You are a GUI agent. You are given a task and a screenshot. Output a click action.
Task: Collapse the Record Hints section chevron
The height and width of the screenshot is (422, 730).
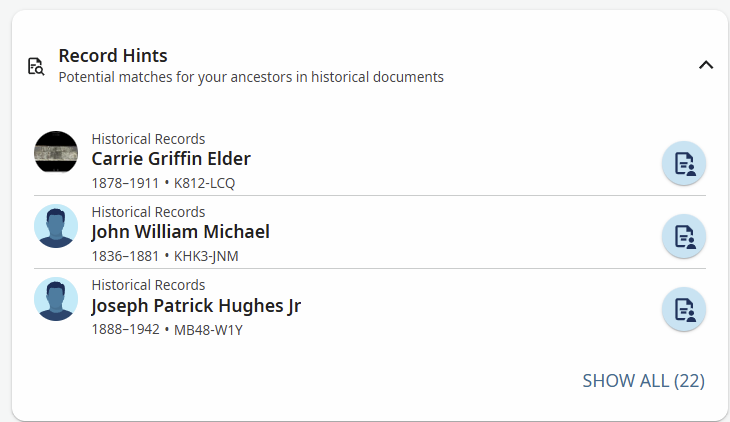(706, 65)
